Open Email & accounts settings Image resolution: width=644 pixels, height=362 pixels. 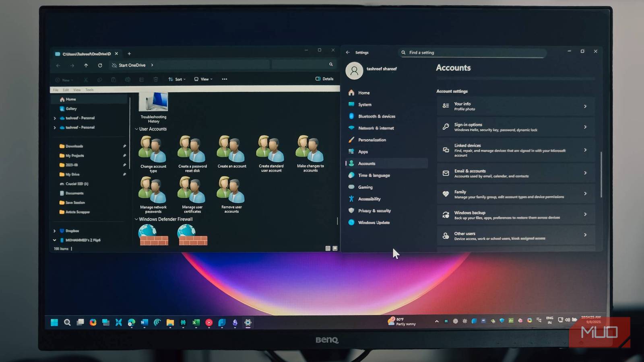[516, 173]
